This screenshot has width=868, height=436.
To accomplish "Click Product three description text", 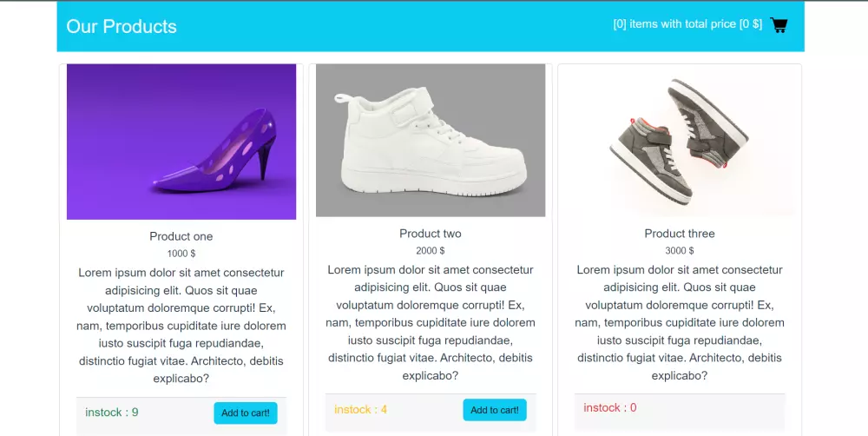I will (x=680, y=323).
